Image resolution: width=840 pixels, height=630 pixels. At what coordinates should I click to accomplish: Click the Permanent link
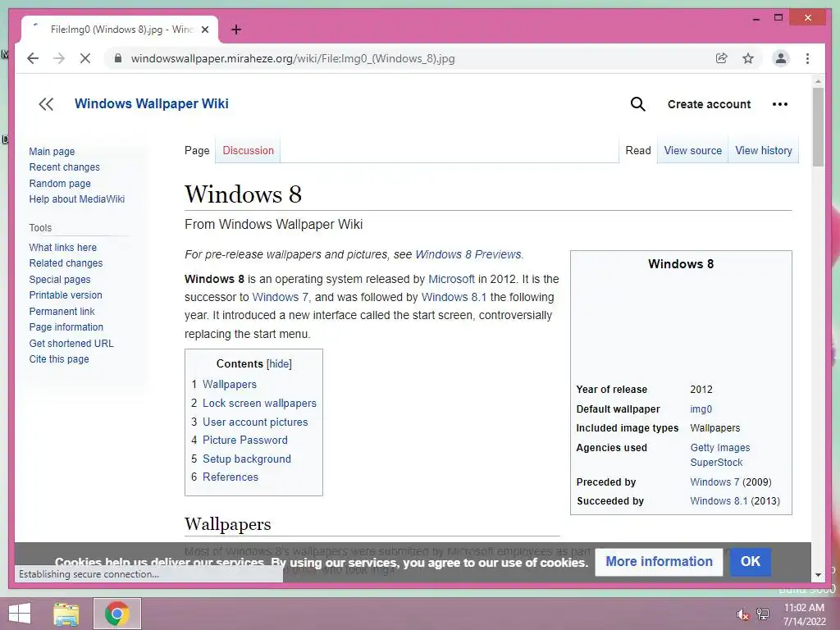[62, 311]
